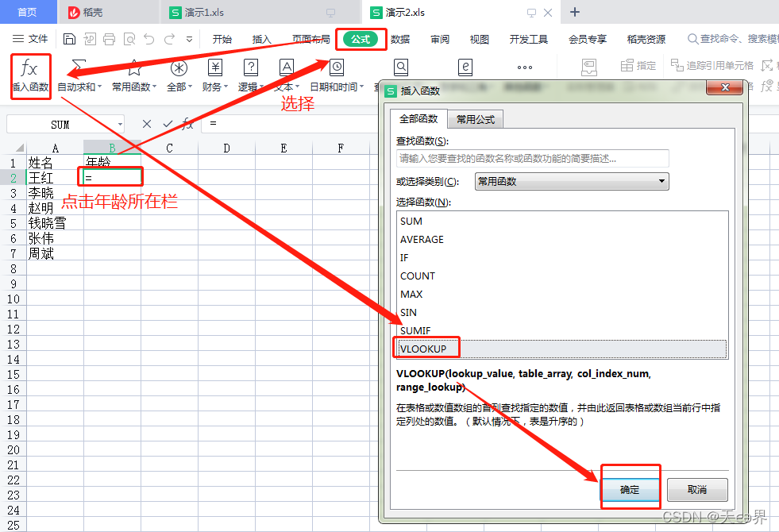
Task: Open the category dropdown 常用函数
Action: click(572, 181)
